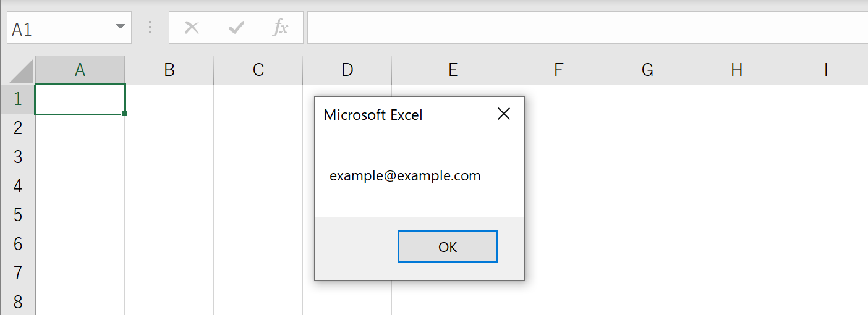Select row 7 header
868x315 pixels.
pos(17,273)
